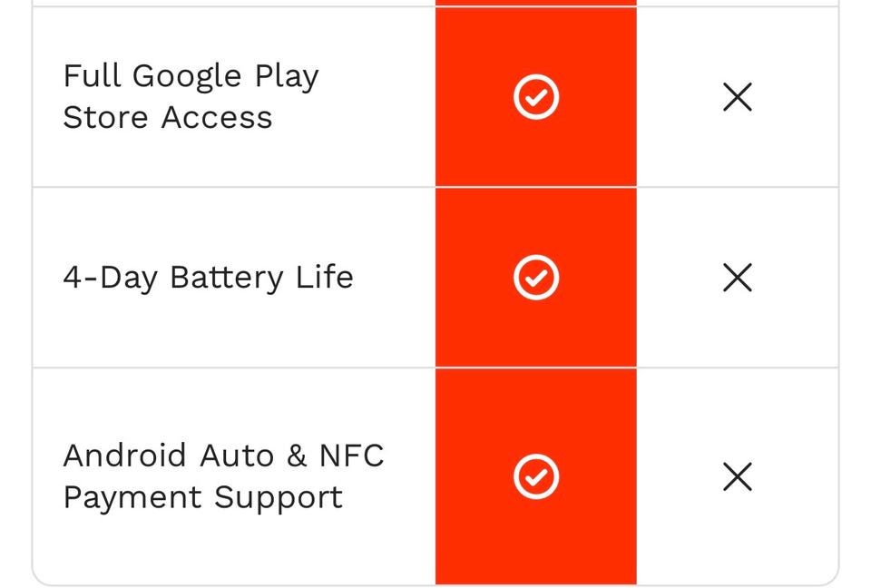The height and width of the screenshot is (588, 871).
Task: Click the word "Life" in the battery row
Action: tap(324, 277)
